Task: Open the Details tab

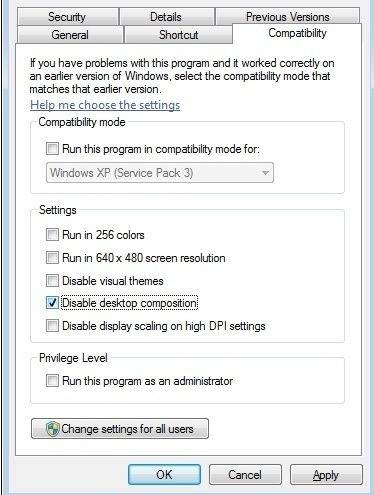Action: (x=166, y=17)
